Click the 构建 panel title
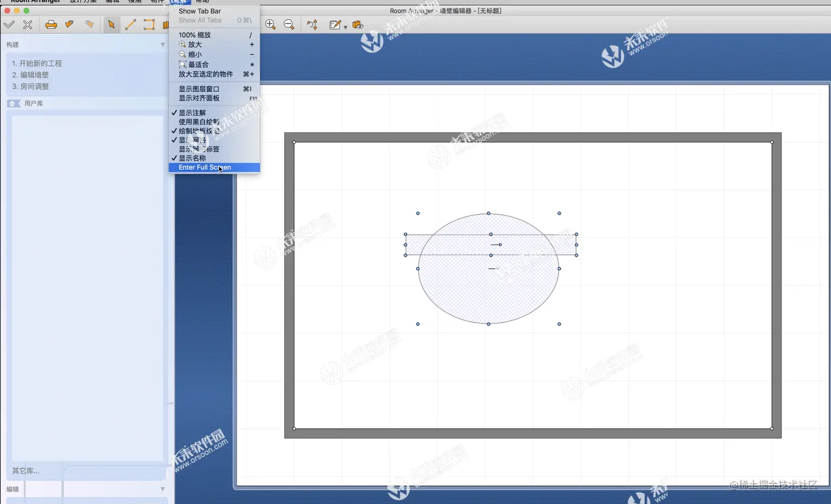 coord(13,45)
